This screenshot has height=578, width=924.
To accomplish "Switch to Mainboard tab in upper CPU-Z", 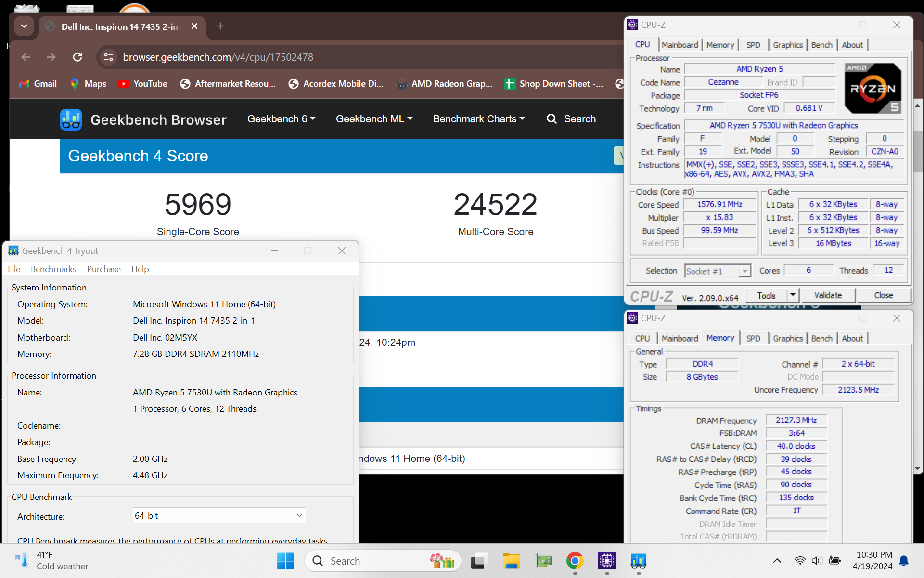I will click(680, 45).
